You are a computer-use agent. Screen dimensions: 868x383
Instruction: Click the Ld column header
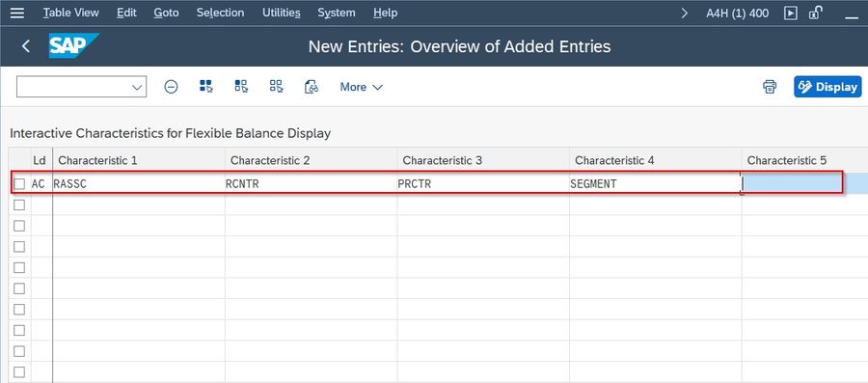click(x=41, y=160)
